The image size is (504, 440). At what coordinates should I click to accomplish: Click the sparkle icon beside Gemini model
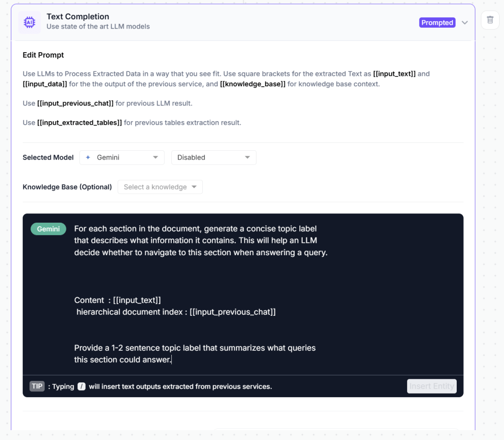point(88,157)
